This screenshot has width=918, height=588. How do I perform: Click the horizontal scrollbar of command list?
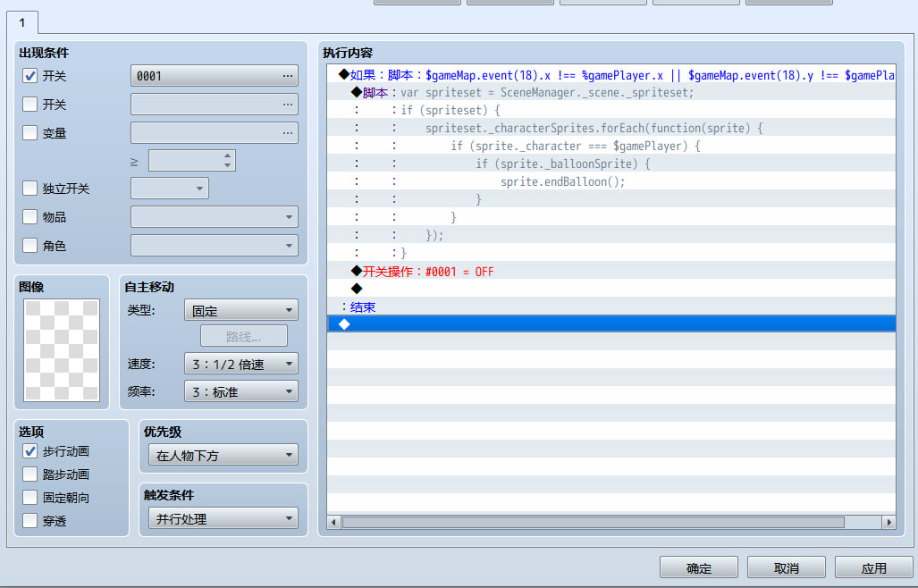pos(593,522)
